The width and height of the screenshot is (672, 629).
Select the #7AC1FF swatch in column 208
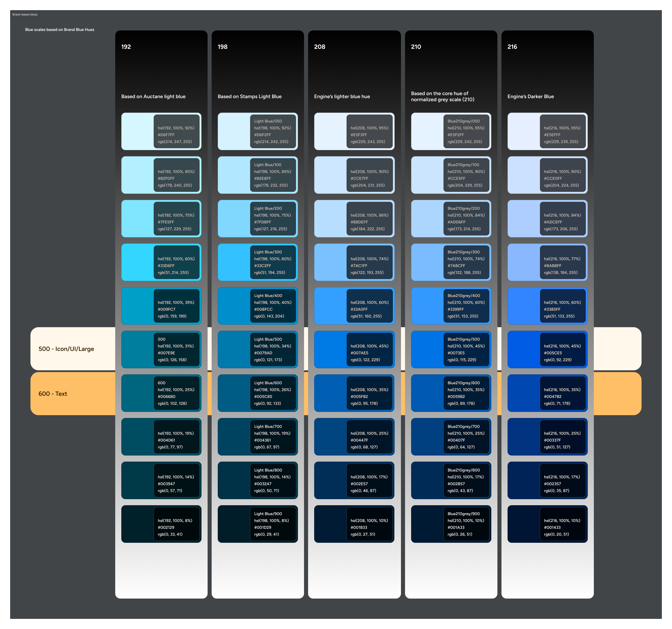click(354, 262)
